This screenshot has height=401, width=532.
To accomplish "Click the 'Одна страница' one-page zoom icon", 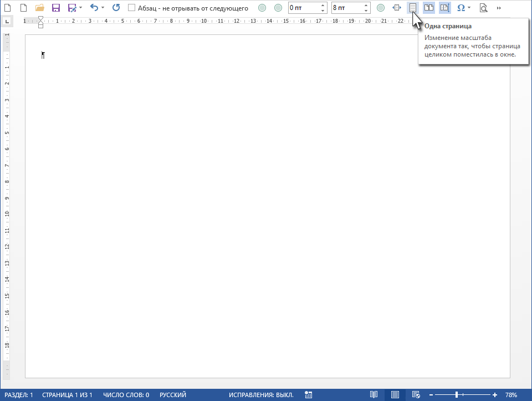I will (x=412, y=7).
